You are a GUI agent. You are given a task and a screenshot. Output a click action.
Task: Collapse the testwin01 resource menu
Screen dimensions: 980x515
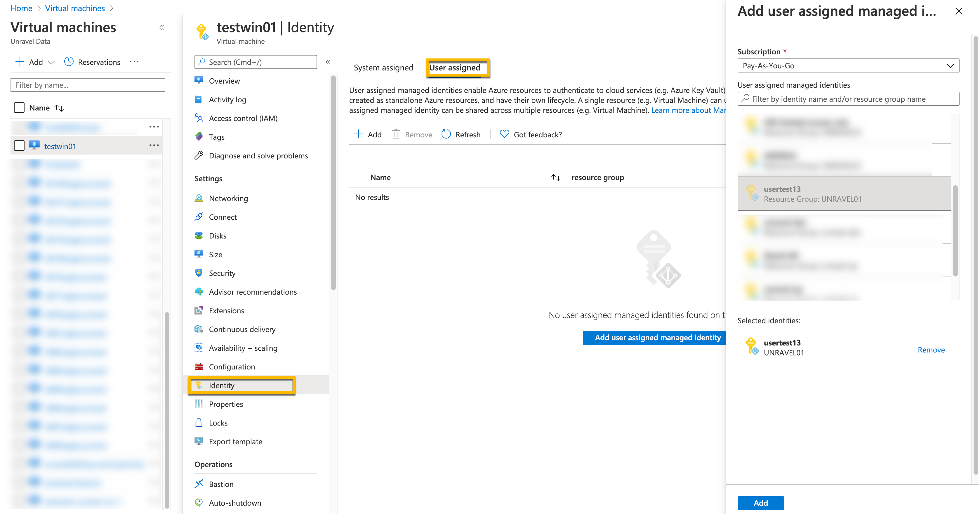[x=328, y=62]
